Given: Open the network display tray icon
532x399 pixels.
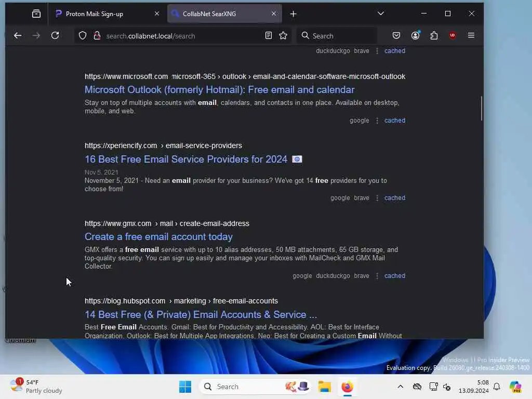Looking at the screenshot, I should [x=433, y=387].
